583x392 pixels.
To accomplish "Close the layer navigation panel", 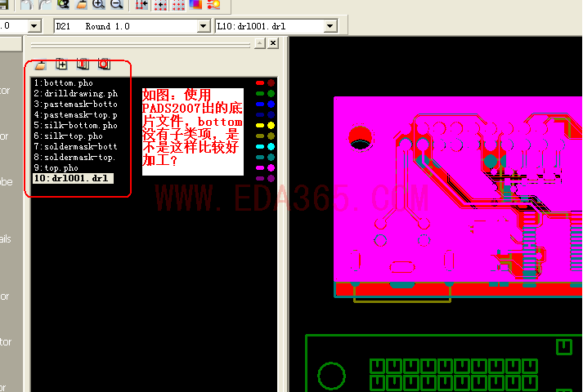I will 273,43.
